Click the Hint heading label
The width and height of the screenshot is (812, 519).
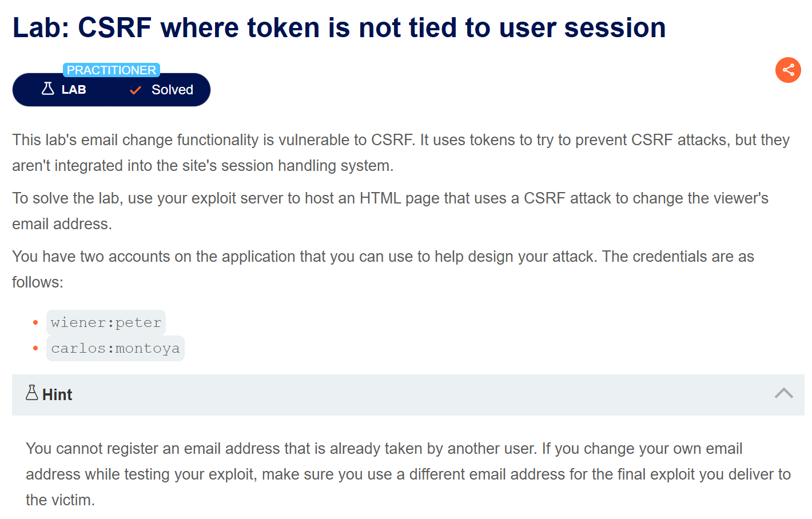point(57,394)
